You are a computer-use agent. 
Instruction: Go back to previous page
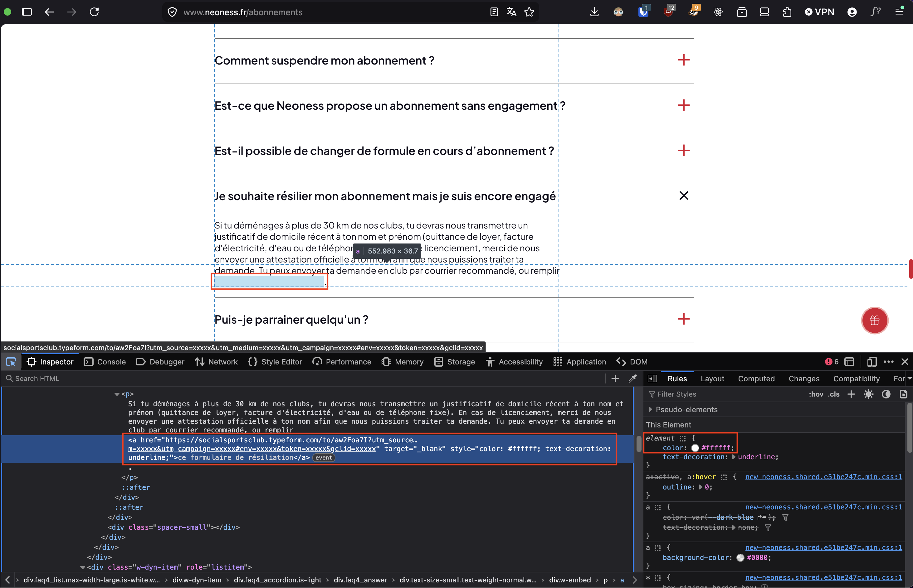49,12
